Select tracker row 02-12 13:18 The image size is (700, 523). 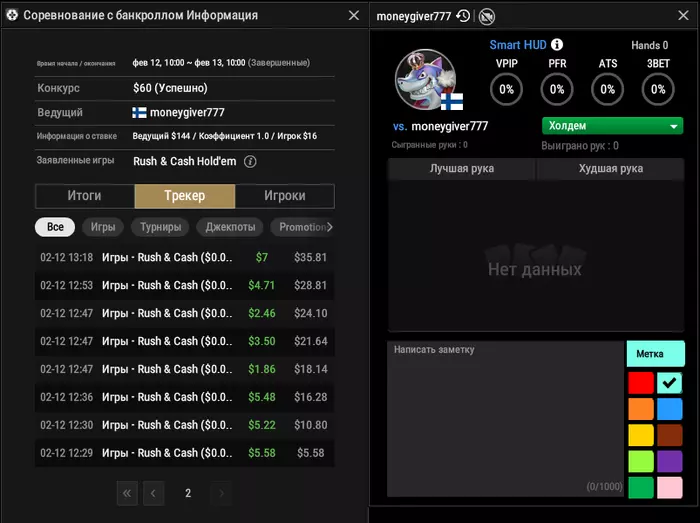coord(185,257)
